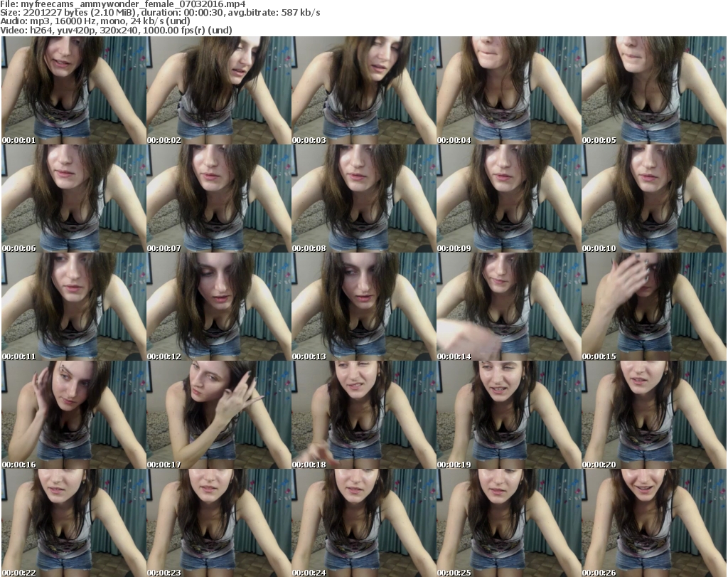Select the thumbnail frame stamped 00:00:02

pos(219,90)
